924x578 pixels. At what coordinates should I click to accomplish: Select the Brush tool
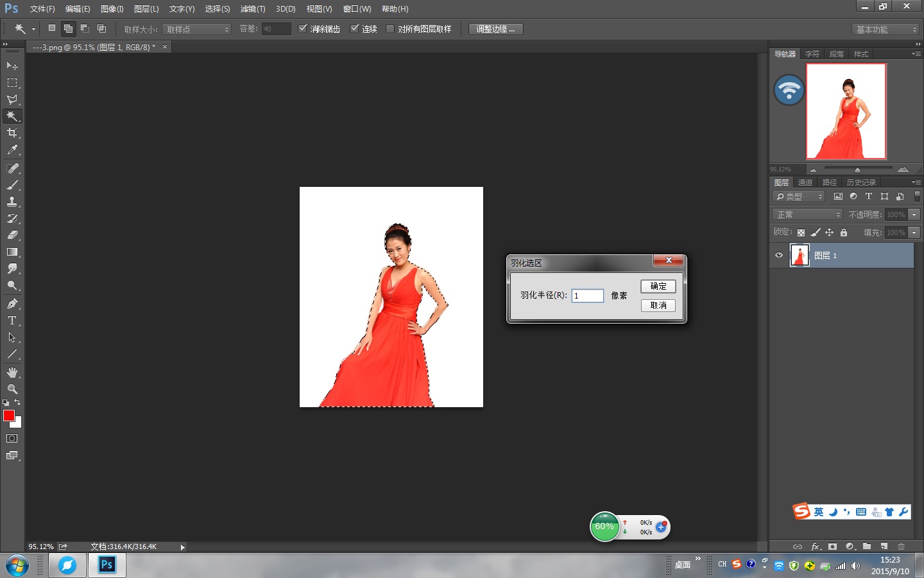pyautogui.click(x=12, y=185)
